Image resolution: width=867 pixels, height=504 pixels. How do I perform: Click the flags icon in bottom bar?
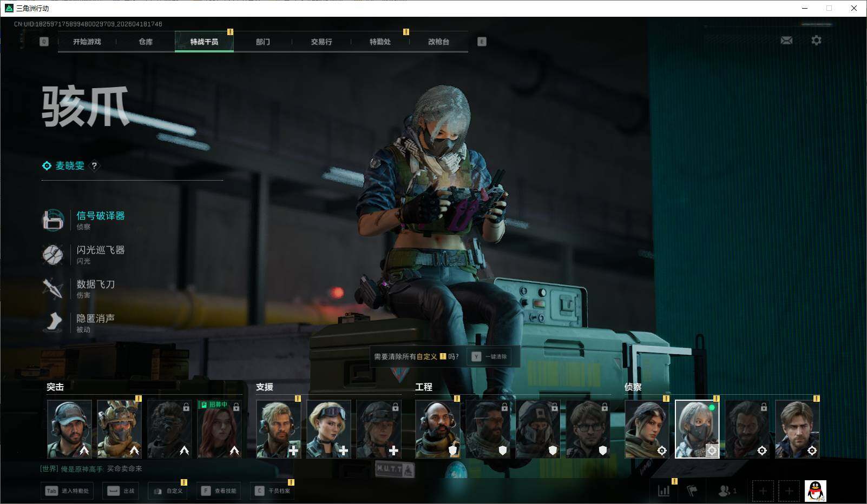(692, 491)
